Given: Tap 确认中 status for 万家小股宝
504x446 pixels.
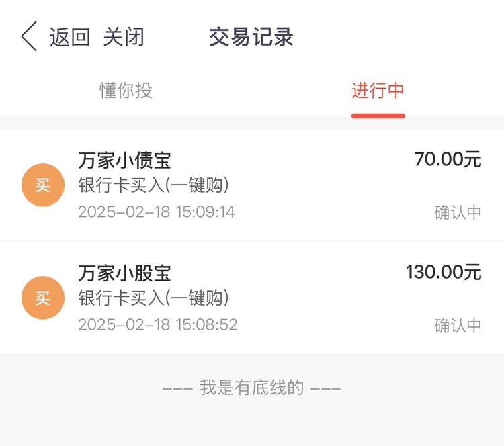Looking at the screenshot, I should pos(458,326).
